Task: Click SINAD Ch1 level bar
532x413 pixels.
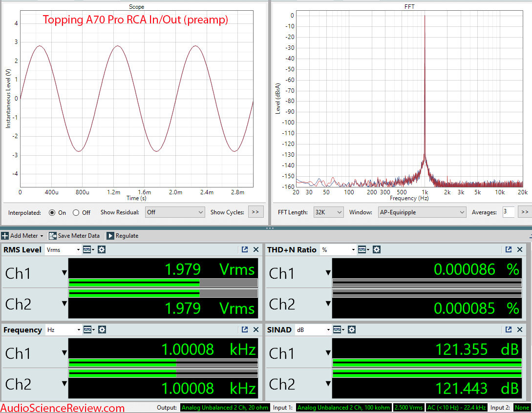Action: 427,363
